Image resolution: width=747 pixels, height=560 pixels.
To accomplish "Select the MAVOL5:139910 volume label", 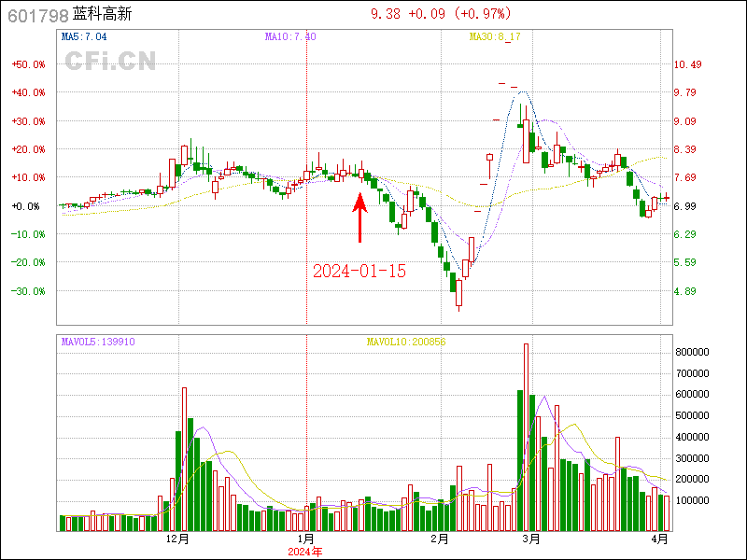I will click(x=98, y=342).
